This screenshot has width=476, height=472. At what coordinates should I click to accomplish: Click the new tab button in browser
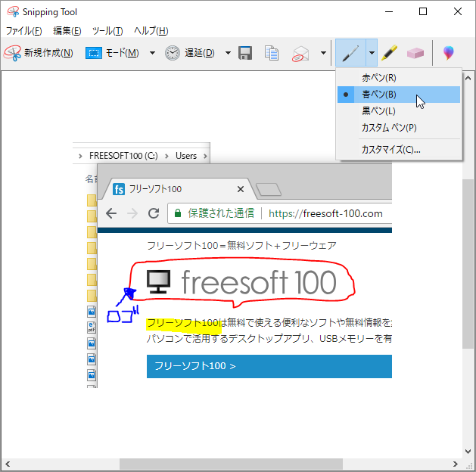click(269, 190)
